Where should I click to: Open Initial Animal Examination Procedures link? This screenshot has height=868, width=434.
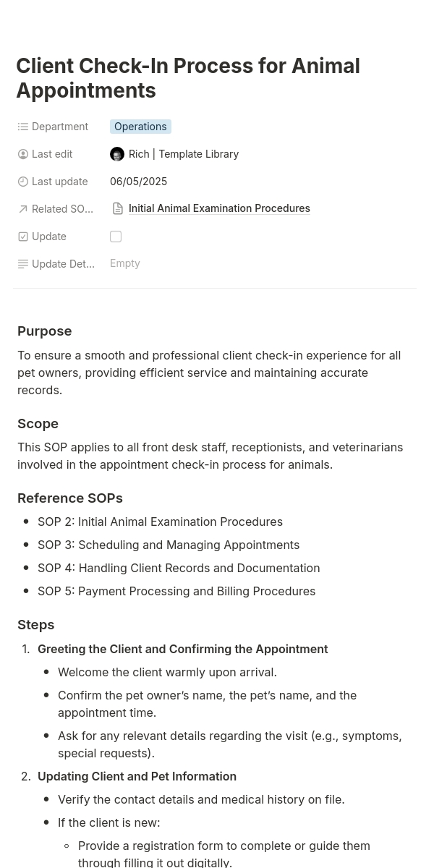pyautogui.click(x=219, y=208)
